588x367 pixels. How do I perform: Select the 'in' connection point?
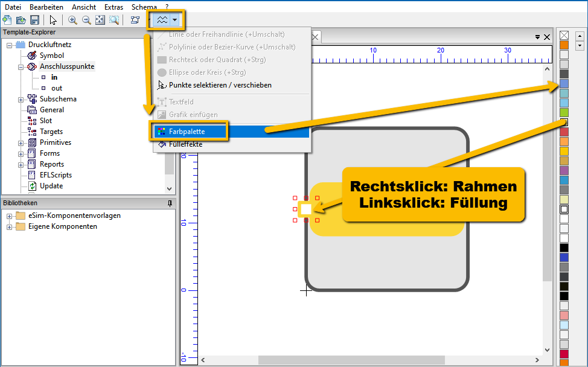pyautogui.click(x=54, y=77)
